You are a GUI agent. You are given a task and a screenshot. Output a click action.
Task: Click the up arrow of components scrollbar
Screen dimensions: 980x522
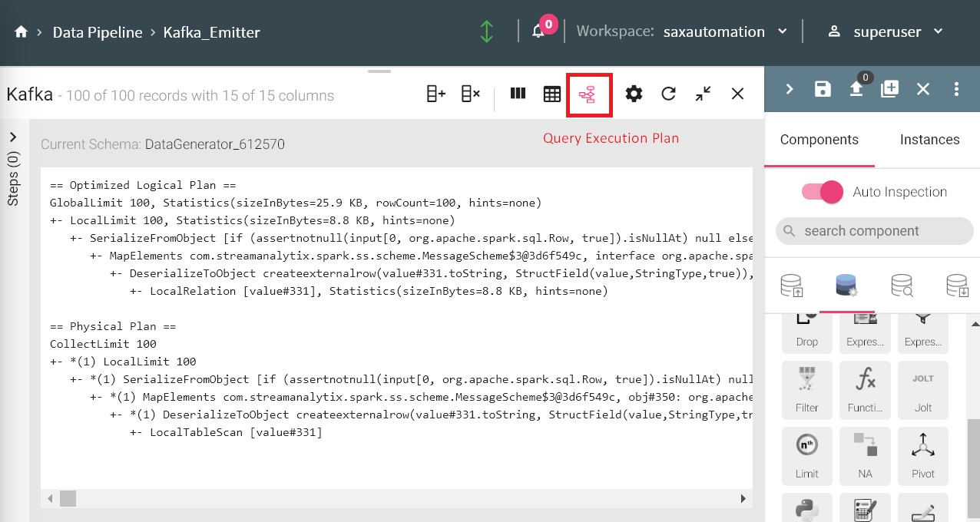tap(974, 324)
